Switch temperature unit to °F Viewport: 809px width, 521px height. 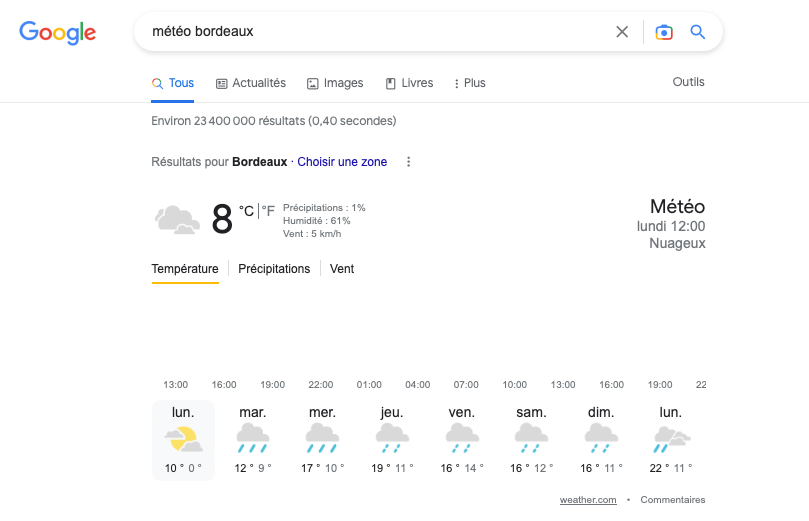268,211
